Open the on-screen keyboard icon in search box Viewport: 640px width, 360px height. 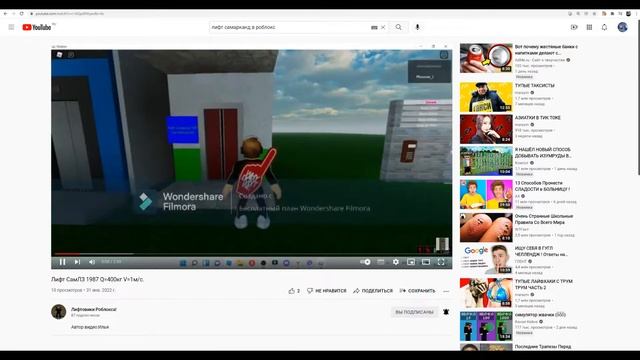click(x=374, y=27)
